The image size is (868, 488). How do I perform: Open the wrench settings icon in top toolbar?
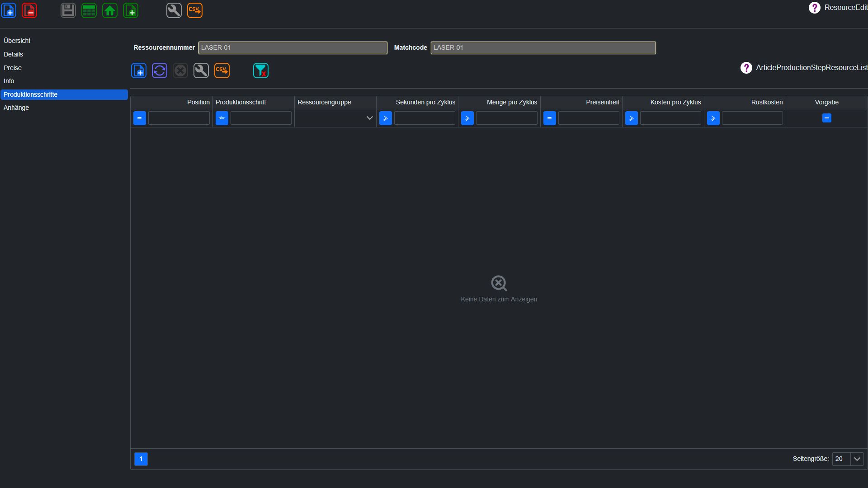coord(174,10)
